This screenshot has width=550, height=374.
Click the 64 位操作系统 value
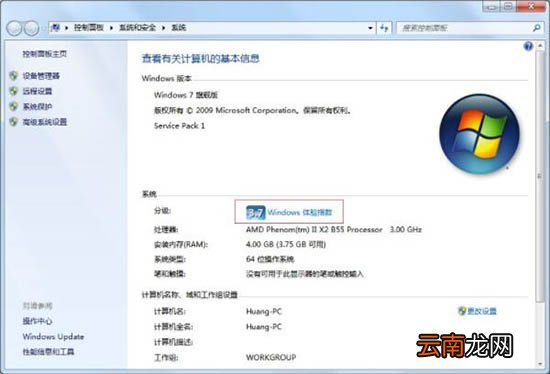click(x=270, y=259)
